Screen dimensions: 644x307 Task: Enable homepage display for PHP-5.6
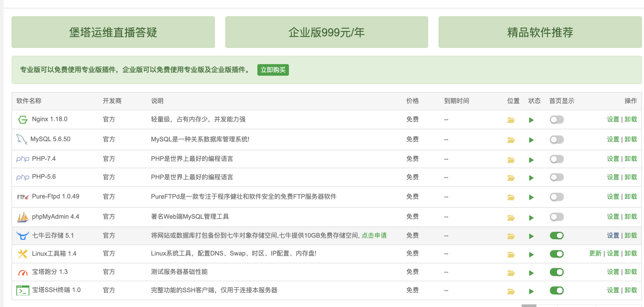point(557,177)
